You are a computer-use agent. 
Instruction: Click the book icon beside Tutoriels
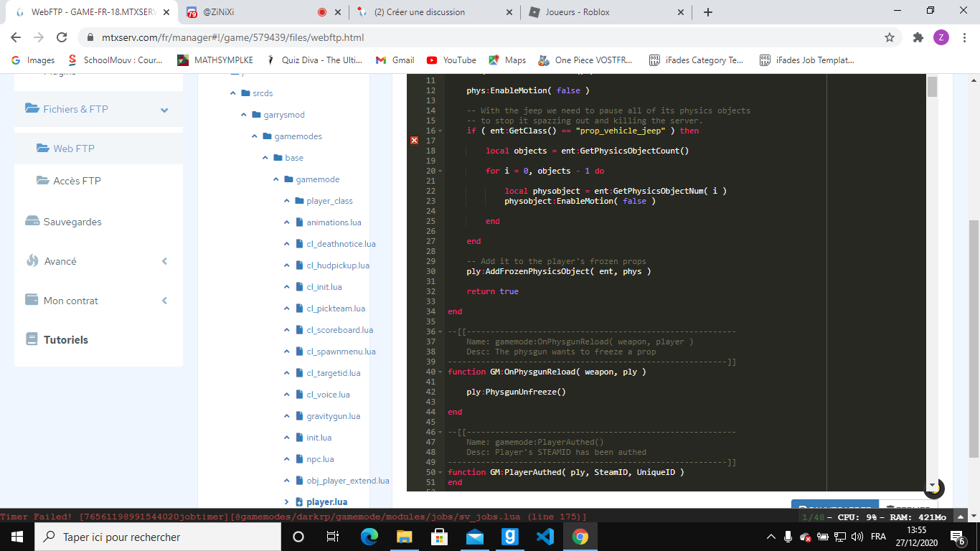coord(32,339)
